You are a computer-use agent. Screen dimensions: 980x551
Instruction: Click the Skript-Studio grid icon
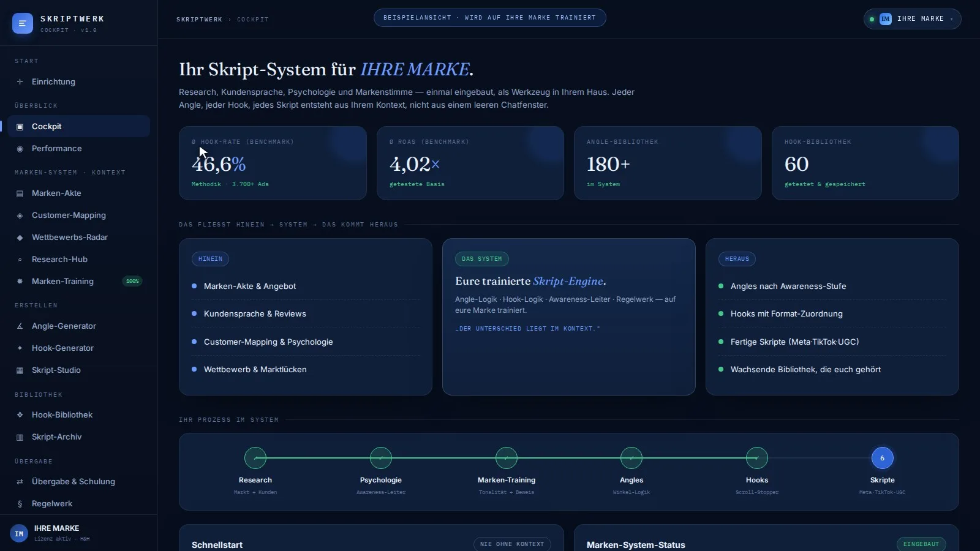pos(20,370)
